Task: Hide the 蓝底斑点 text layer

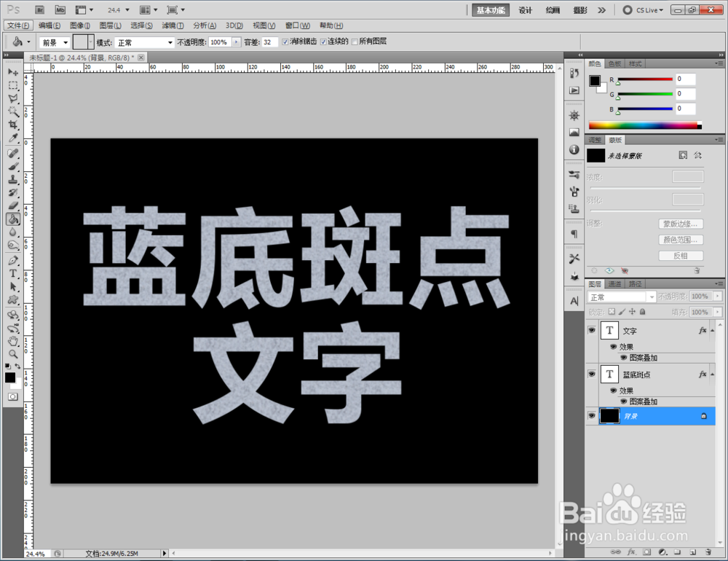Action: click(x=591, y=374)
